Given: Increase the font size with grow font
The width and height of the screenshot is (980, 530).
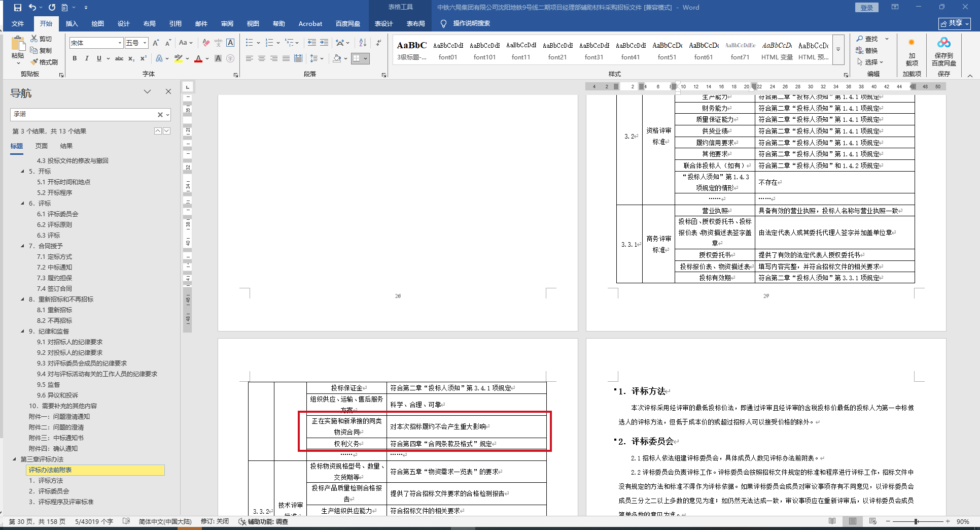Looking at the screenshot, I should [x=156, y=43].
